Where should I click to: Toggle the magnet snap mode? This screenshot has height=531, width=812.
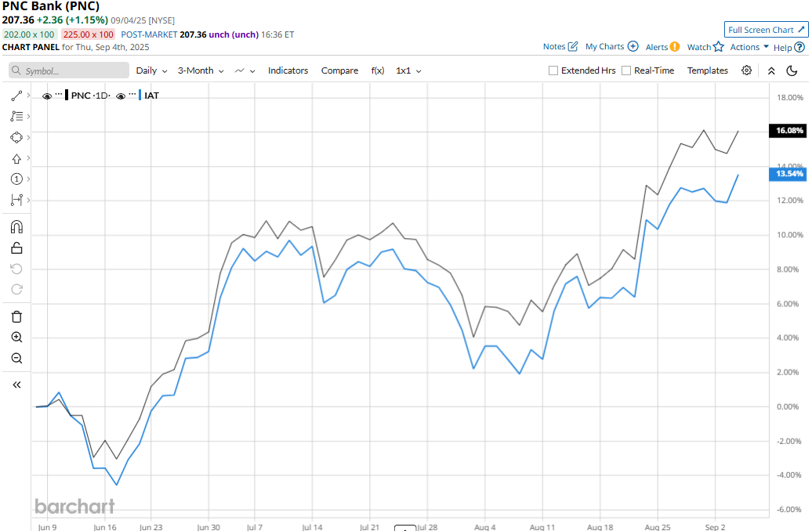(16, 226)
